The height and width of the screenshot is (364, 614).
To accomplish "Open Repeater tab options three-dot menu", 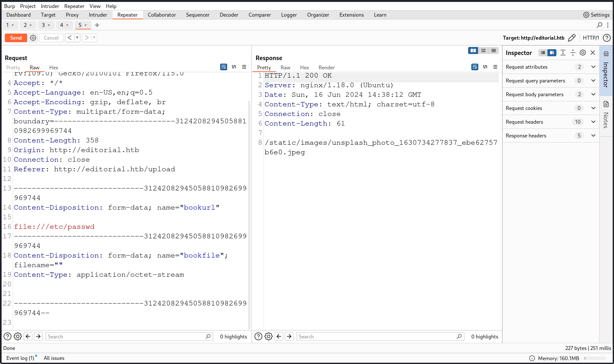I will pos(608,25).
